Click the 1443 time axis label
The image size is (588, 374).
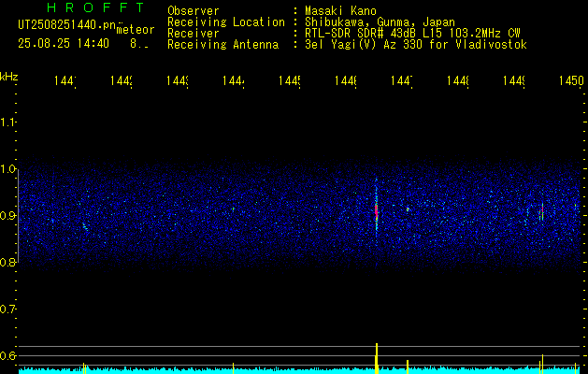coord(178,80)
